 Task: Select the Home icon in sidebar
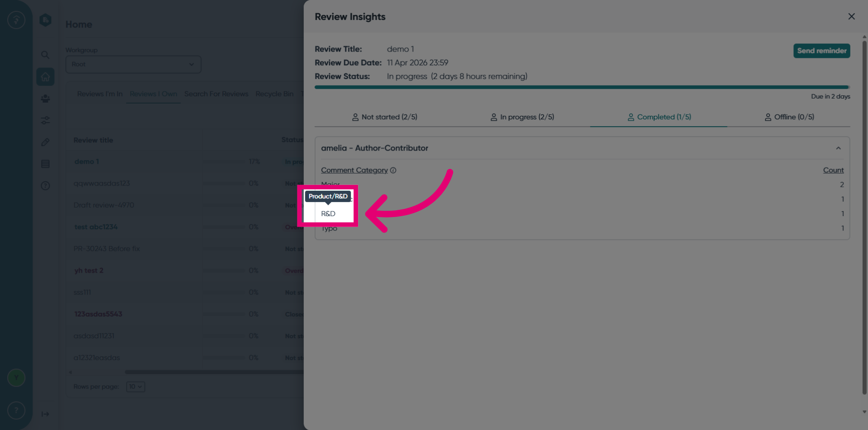tap(45, 77)
